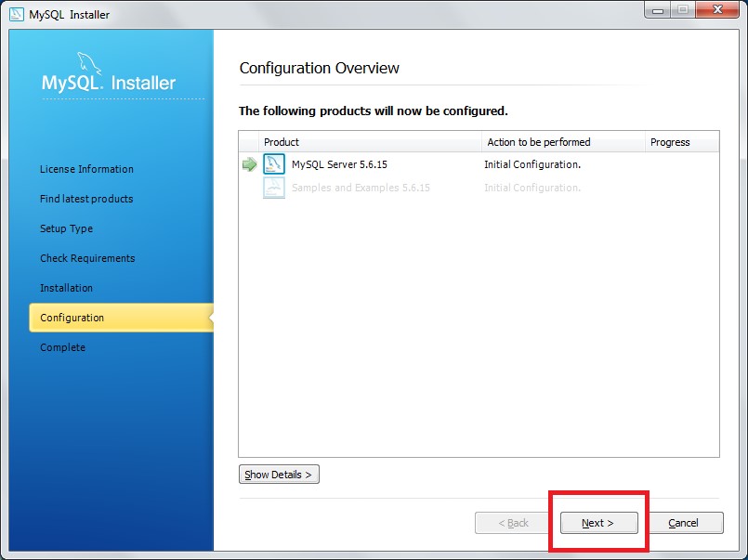
Task: Select the highlighted Configuration step
Action: (121, 318)
